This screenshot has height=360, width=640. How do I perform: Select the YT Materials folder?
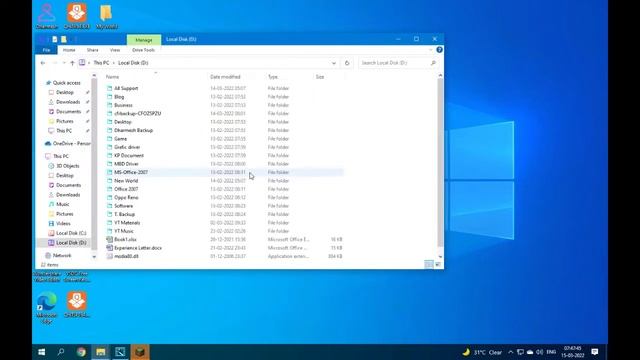[127, 223]
